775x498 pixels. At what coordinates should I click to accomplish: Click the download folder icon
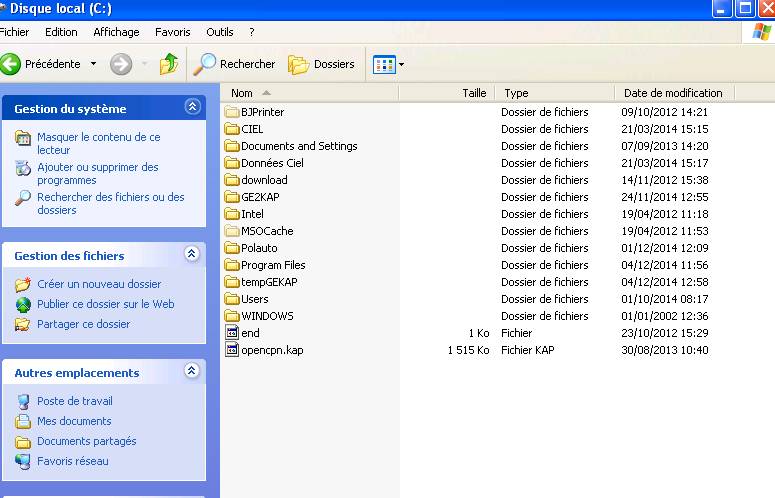click(x=232, y=180)
